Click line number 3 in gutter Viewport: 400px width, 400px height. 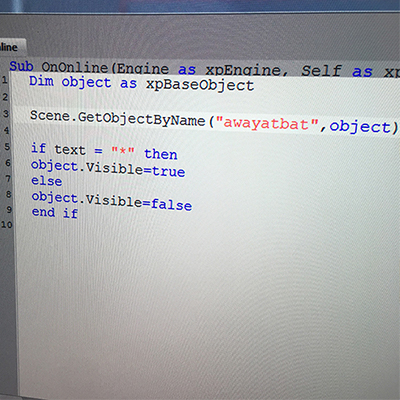click(6, 114)
